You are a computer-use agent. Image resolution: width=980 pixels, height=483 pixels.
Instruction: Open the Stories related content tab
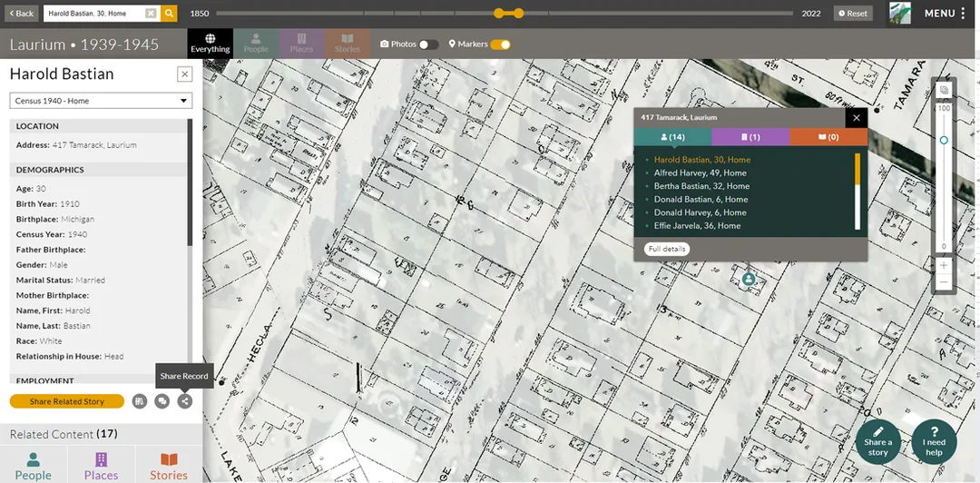coord(169,465)
